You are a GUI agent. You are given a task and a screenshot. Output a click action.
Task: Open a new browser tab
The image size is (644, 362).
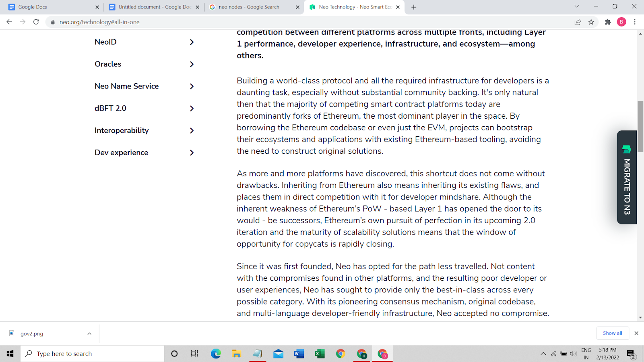click(x=414, y=7)
